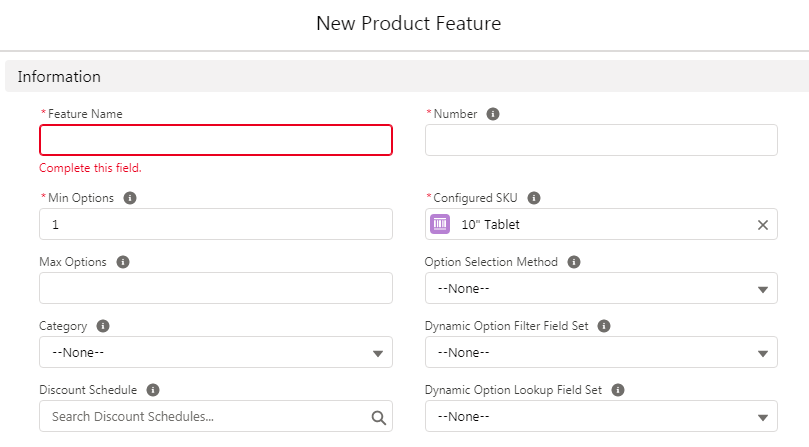This screenshot has height=447, width=809.
Task: Open Dynamic Option Filter Field Set dropdown
Action: tap(601, 353)
